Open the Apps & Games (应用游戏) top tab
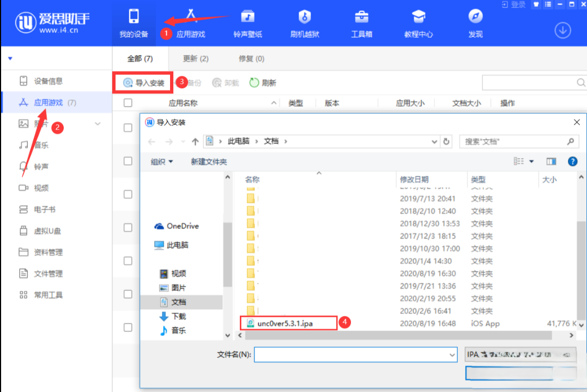This screenshot has height=392, width=587. click(x=191, y=23)
